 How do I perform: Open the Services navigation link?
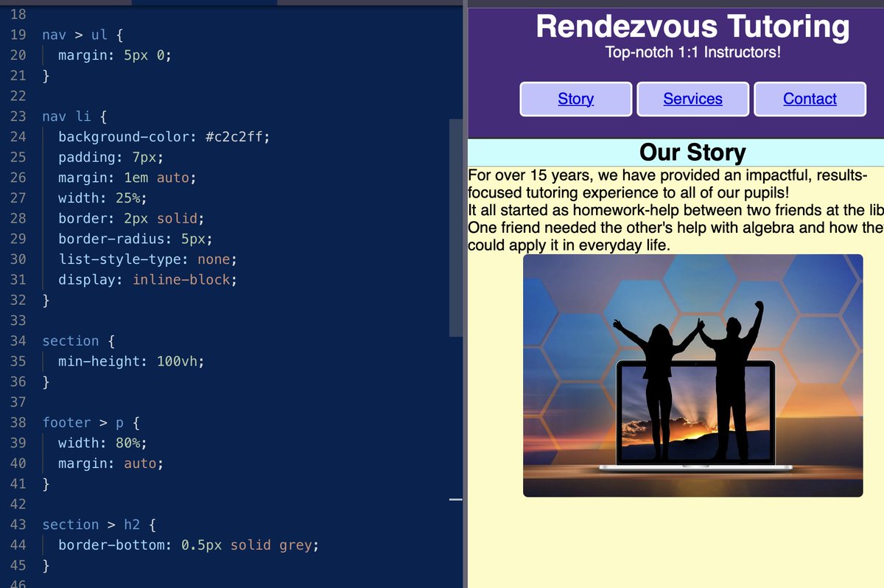click(x=692, y=99)
